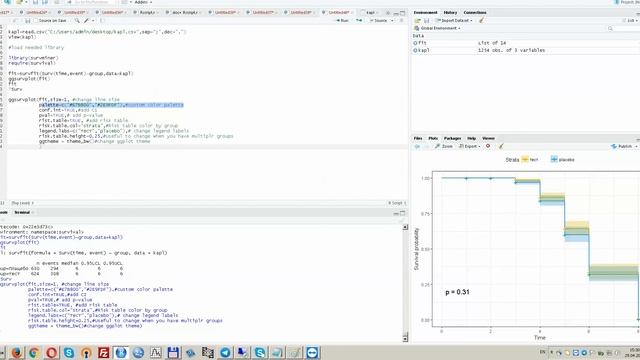Open the Global Environment dropdown
Image resolution: width=640 pixels, height=360 pixels.
coord(438,28)
